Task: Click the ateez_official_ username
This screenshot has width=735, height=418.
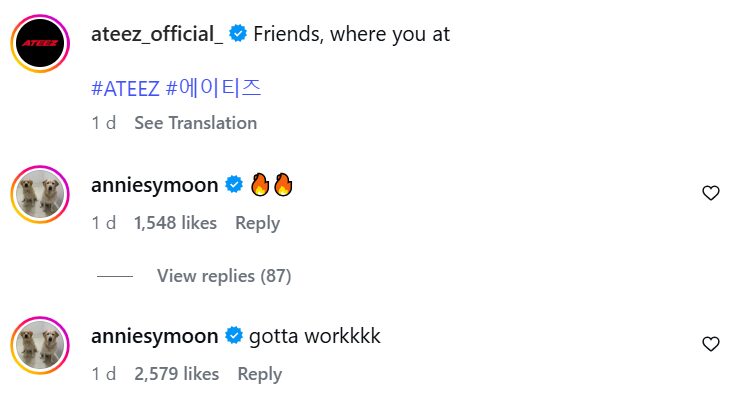Action: pos(156,35)
